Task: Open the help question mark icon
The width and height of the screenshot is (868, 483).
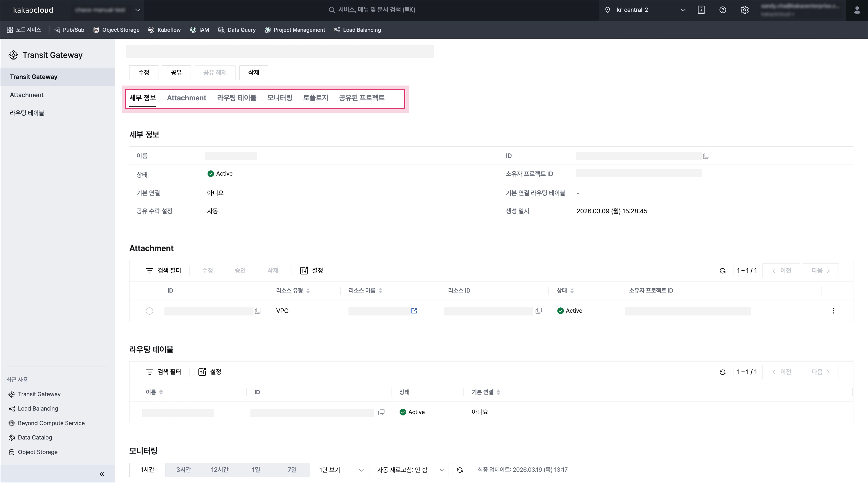Action: tap(722, 10)
